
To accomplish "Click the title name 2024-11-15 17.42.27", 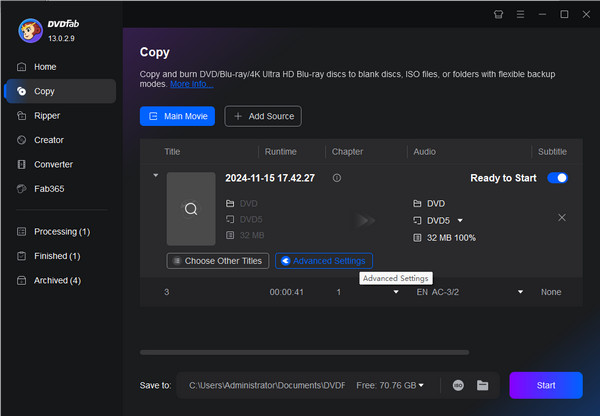I will click(270, 178).
